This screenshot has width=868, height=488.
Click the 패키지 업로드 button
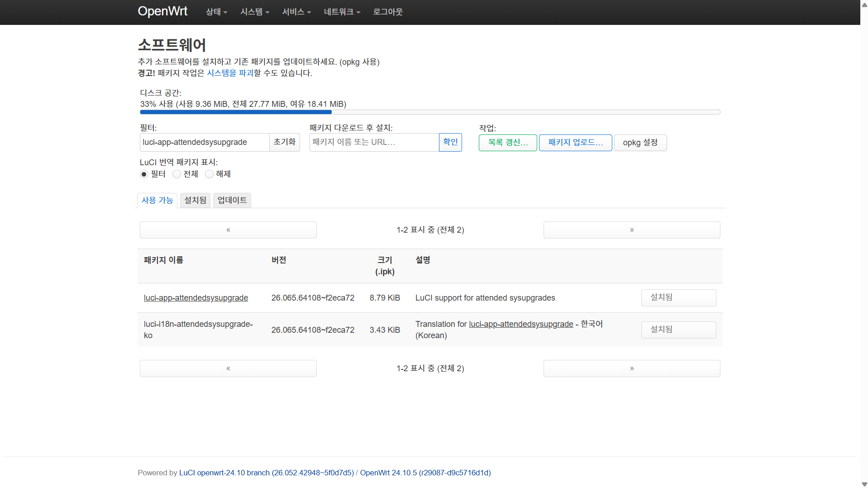(x=575, y=143)
